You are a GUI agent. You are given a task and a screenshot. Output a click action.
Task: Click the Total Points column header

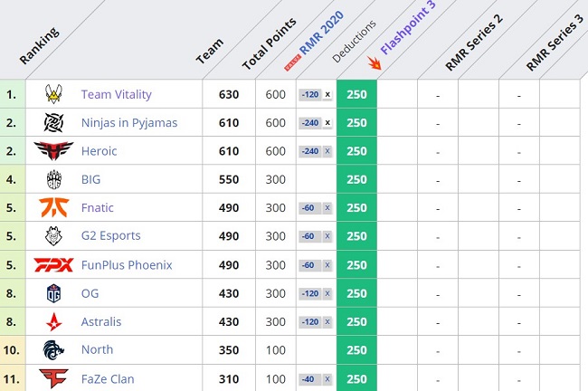[x=270, y=44]
